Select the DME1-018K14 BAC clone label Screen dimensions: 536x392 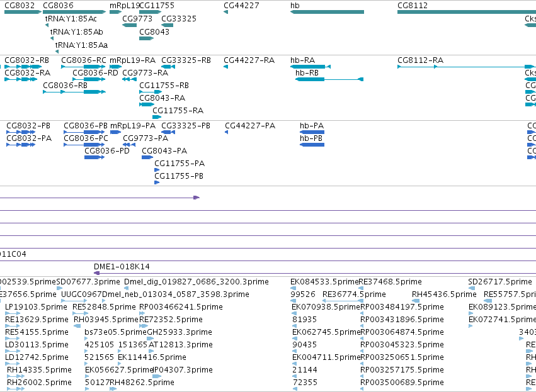[122, 267]
